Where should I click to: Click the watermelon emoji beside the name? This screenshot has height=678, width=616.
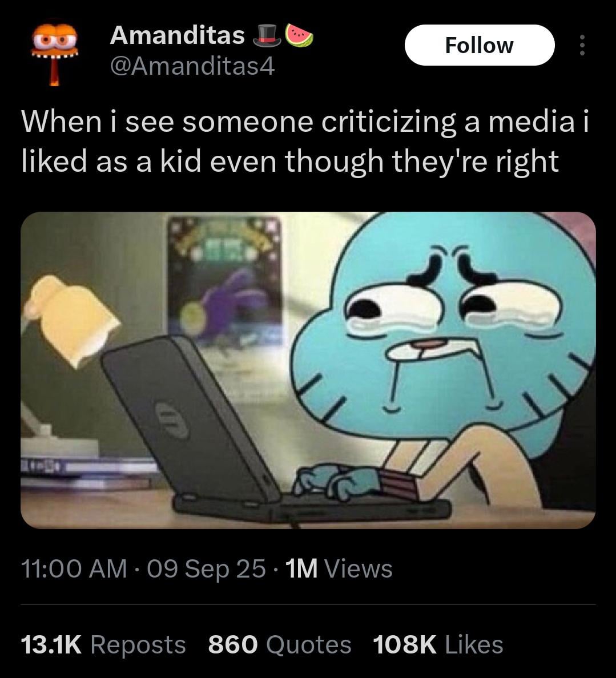[299, 35]
